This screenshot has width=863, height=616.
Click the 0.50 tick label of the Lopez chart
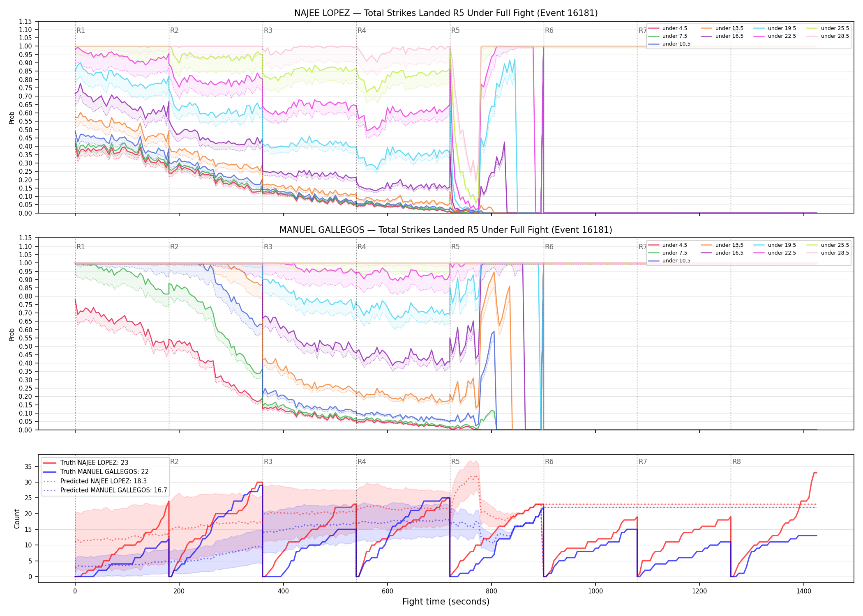[x=25, y=130]
